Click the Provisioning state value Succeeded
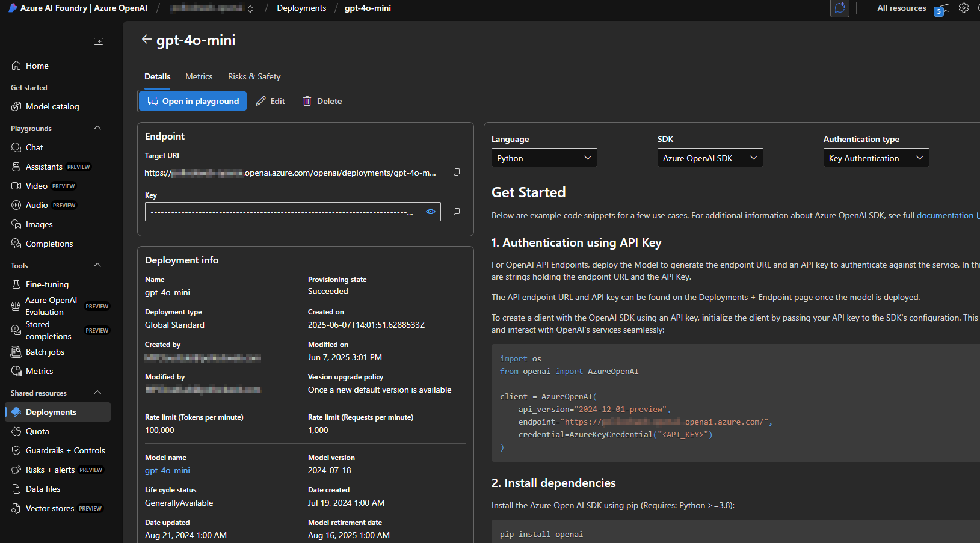980x543 pixels. coord(328,291)
